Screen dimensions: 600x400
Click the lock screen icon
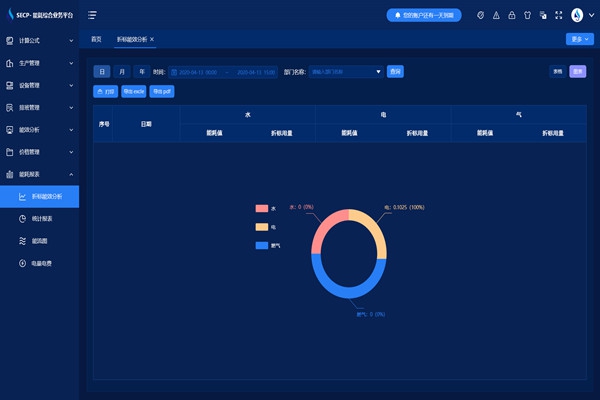511,15
